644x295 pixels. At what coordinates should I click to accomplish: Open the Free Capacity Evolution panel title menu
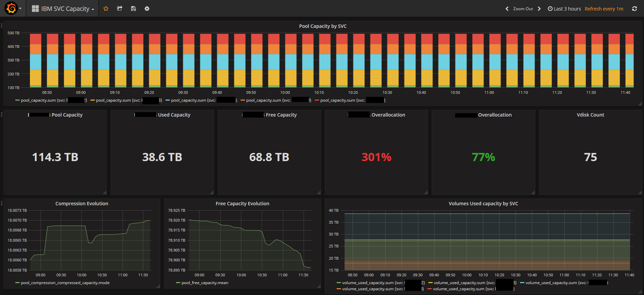coord(243,204)
